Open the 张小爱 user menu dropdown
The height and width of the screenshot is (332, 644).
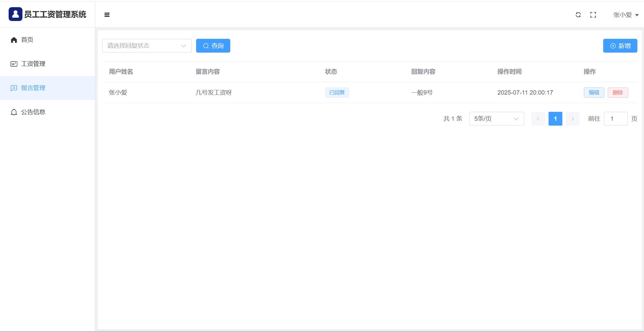point(626,15)
